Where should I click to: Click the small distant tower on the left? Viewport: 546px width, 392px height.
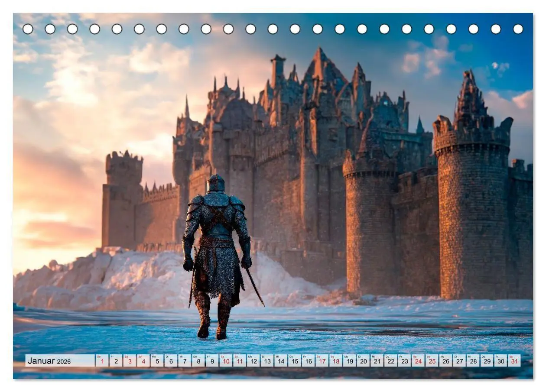click(x=123, y=199)
